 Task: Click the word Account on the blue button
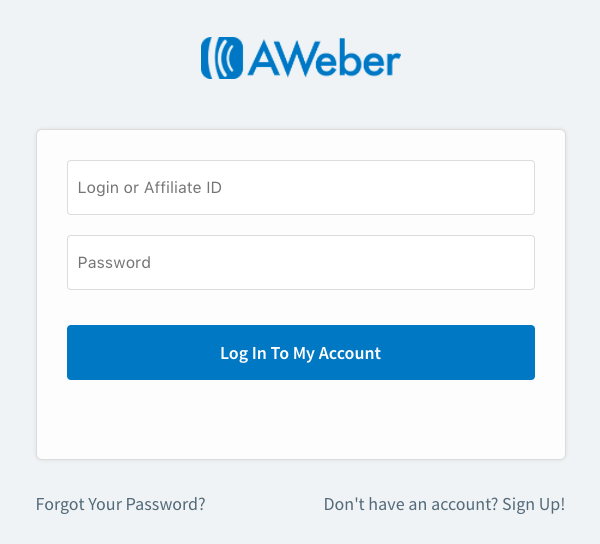pos(350,353)
